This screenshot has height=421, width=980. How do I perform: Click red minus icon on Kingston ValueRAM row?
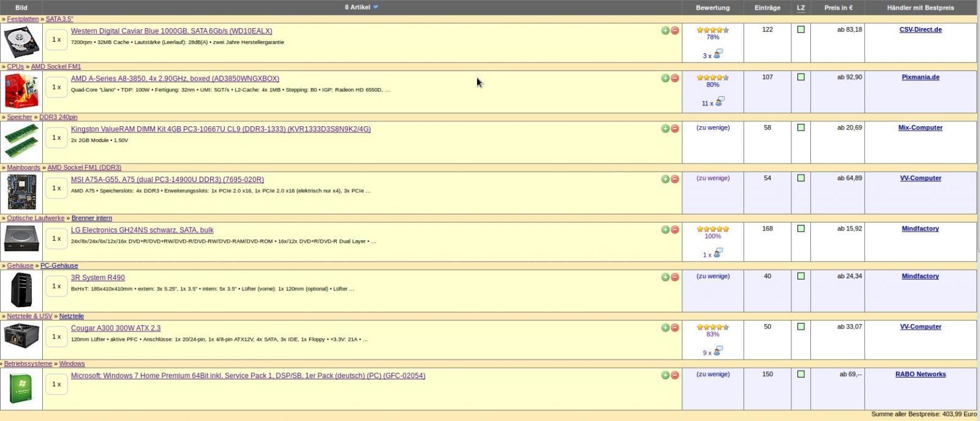(x=674, y=129)
